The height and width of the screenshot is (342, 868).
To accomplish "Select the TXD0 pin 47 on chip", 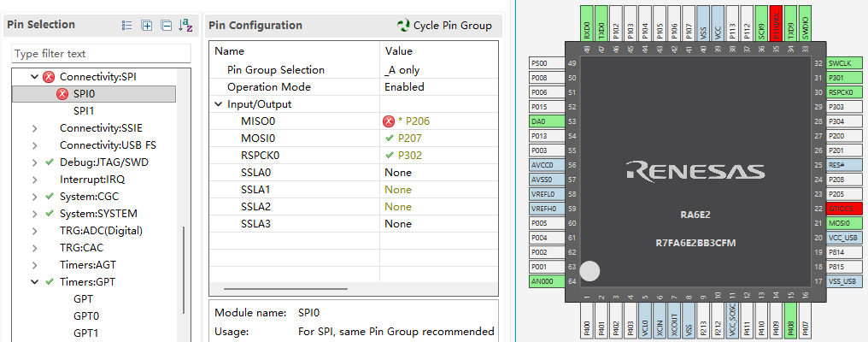I will coord(601,21).
